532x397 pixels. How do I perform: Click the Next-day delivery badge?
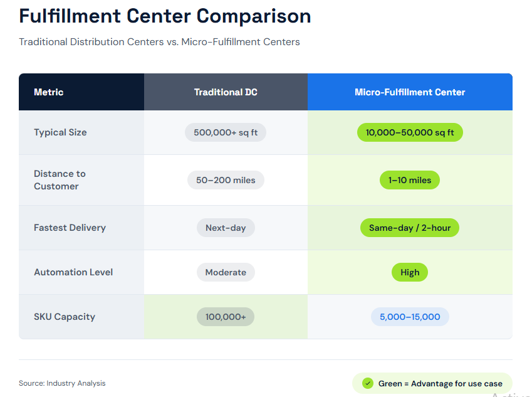[x=226, y=228]
